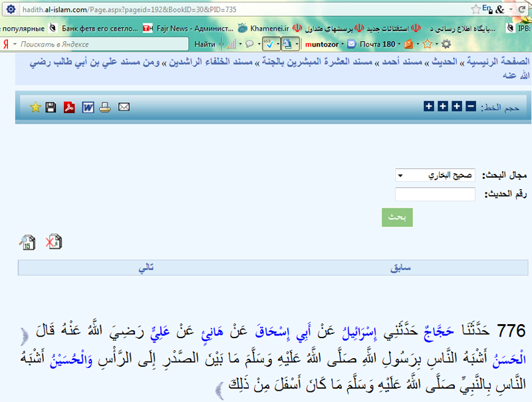The height and width of the screenshot is (402, 532).
Task: Click the hadith number 776
Action: tap(511, 331)
